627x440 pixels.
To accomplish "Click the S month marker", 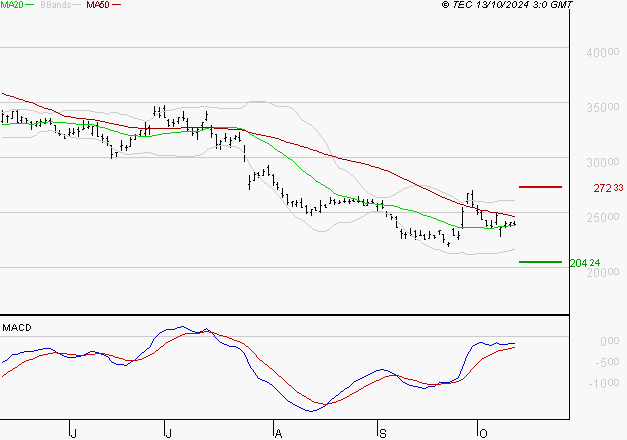I will pos(383,434).
